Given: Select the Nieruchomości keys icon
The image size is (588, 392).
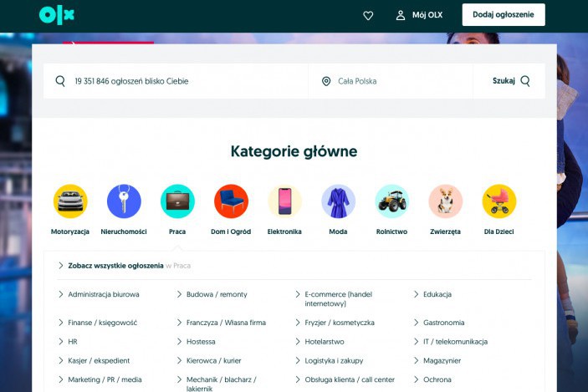Looking at the screenshot, I should click(x=124, y=201).
